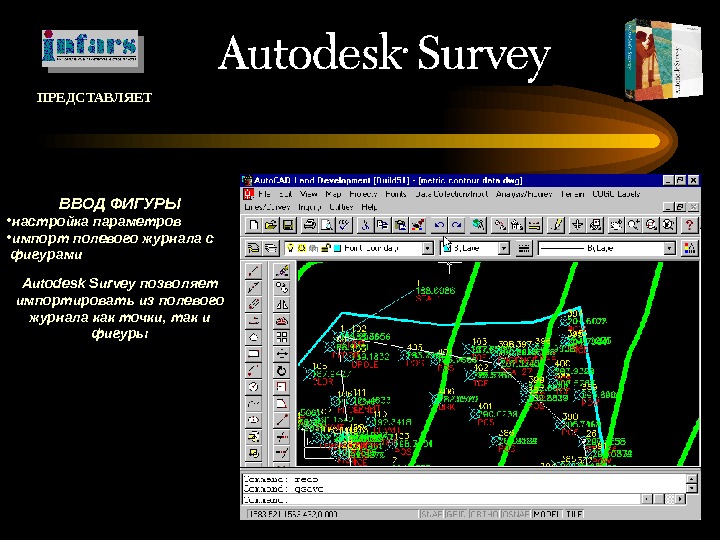Click the Cut scissors icon
The height and width of the screenshot is (540, 720).
point(366,225)
